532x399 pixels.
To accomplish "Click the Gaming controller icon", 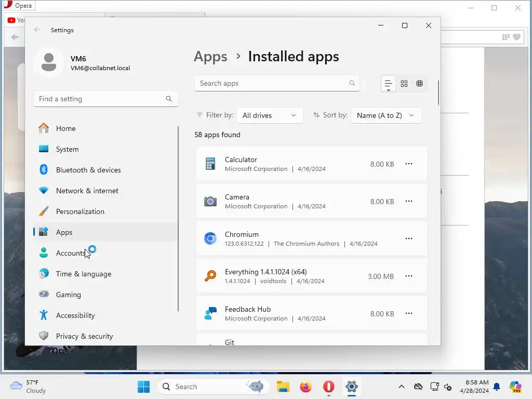I will (44, 294).
